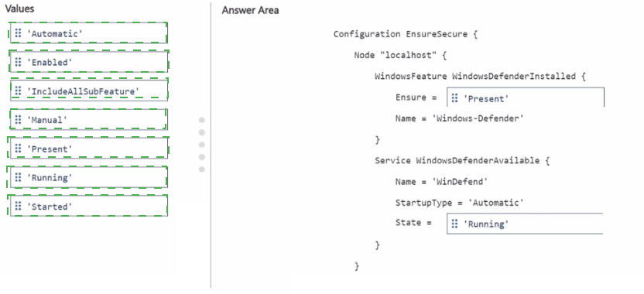
Task: Click the drag handle icon on 'Enabled'
Action: (18, 62)
